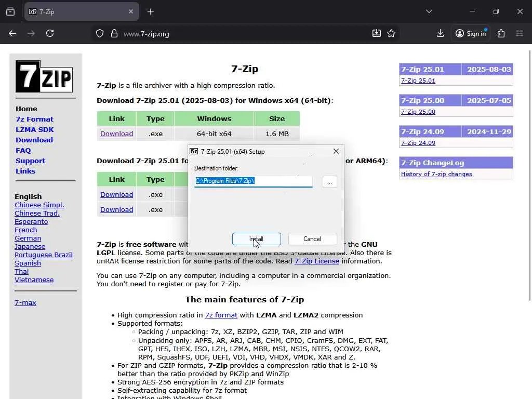Switch language to Spanish
The image size is (532, 399).
click(x=28, y=263)
